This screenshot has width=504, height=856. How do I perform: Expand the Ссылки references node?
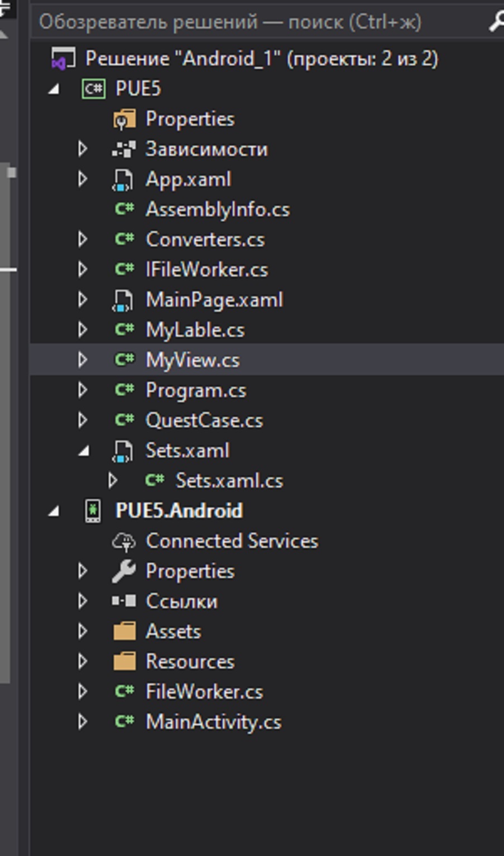pos(83,601)
